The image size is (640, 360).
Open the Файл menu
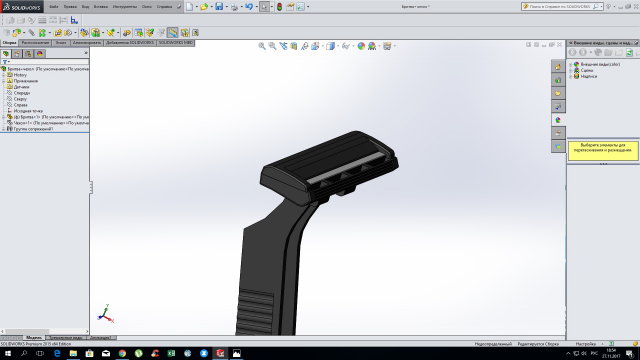point(53,7)
